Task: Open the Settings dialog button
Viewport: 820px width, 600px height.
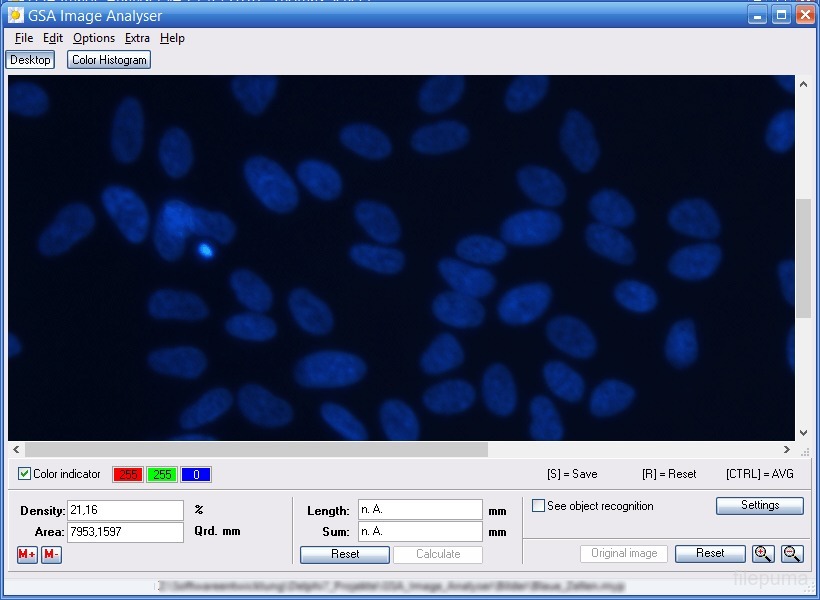Action: point(759,506)
